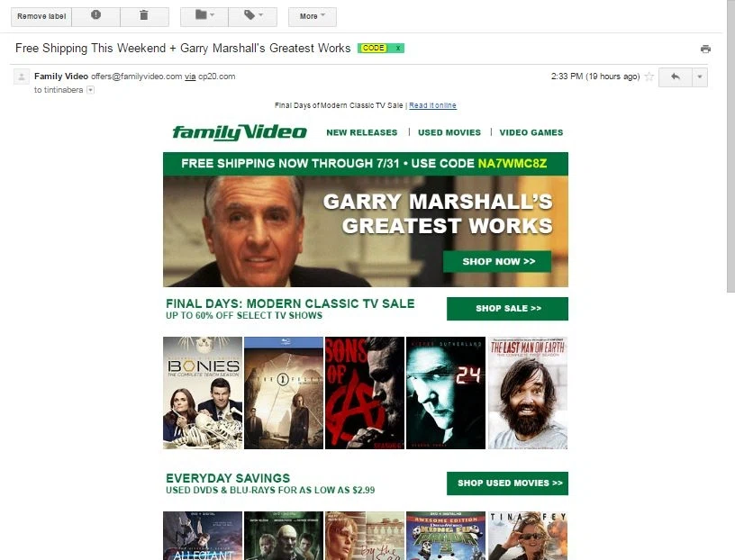Click the Final Days Modern Classic TV Sale heading
The image size is (735, 560).
(290, 303)
